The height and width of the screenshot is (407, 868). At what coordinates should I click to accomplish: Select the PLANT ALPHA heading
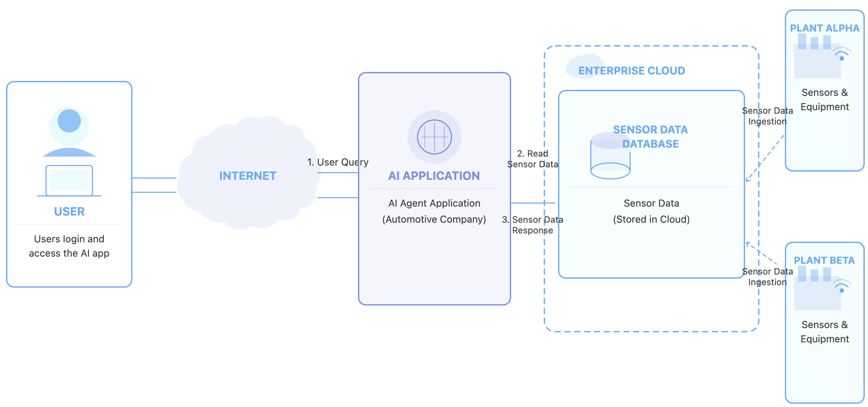(x=825, y=28)
